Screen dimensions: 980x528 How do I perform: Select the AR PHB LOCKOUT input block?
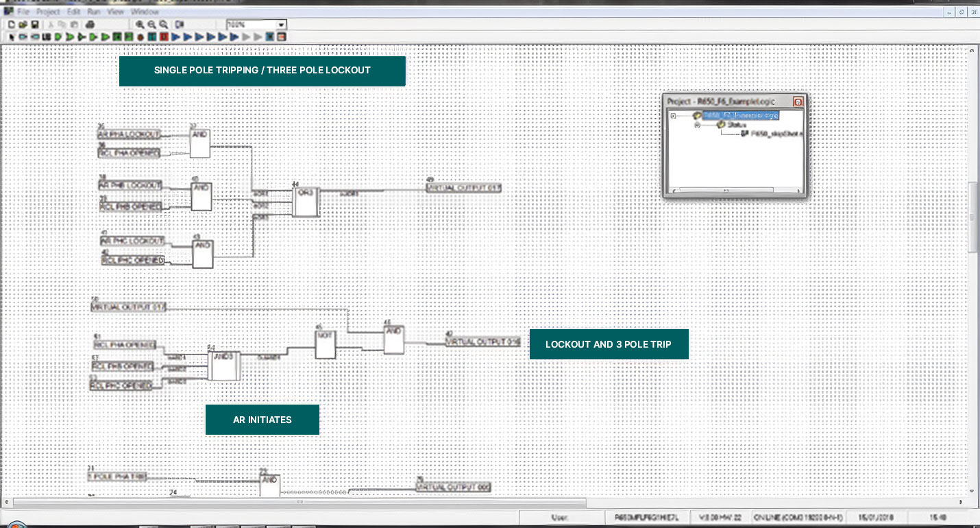pyautogui.click(x=130, y=185)
